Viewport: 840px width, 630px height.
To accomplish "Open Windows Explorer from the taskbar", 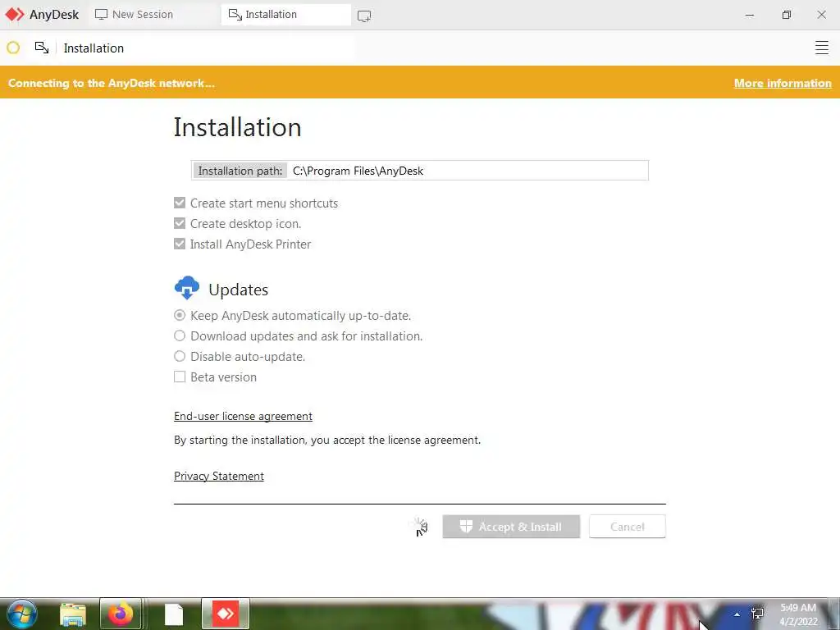I will (x=73, y=614).
